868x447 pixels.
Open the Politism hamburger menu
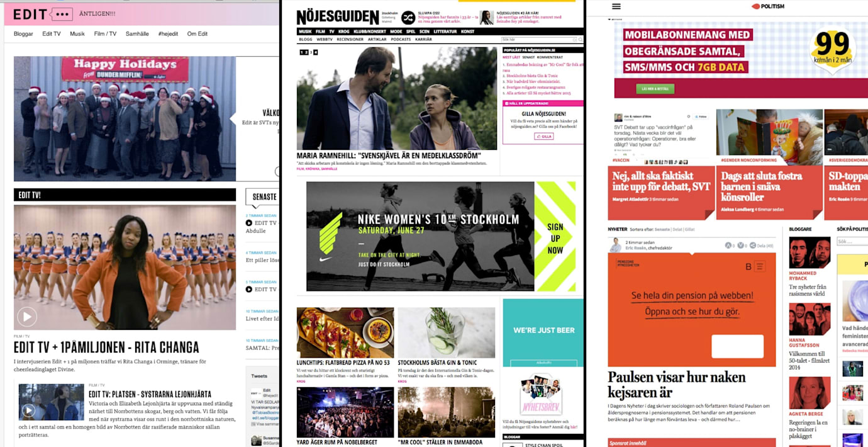(616, 6)
